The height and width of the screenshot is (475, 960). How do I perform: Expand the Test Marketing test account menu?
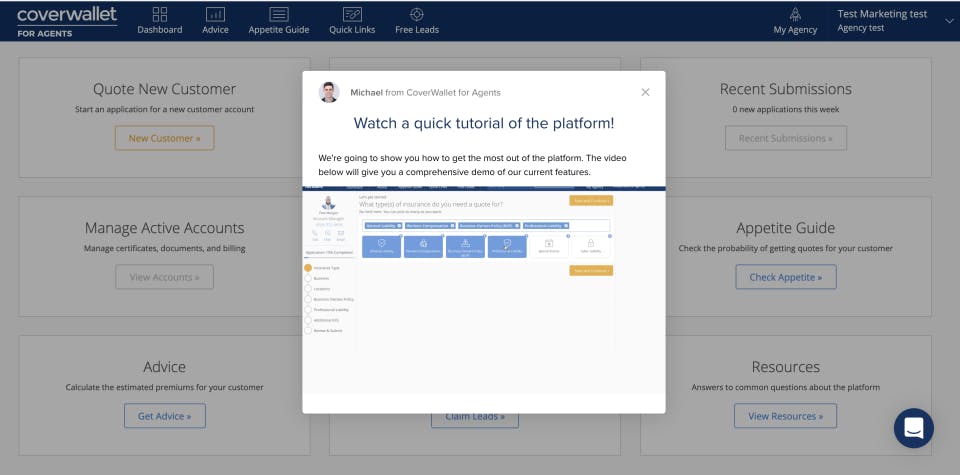(x=949, y=21)
